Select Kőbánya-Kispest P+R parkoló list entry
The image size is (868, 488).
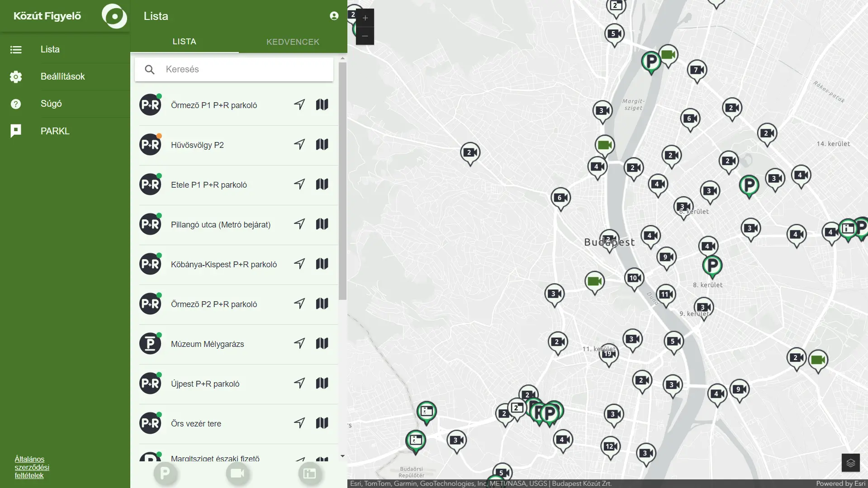coord(223,265)
